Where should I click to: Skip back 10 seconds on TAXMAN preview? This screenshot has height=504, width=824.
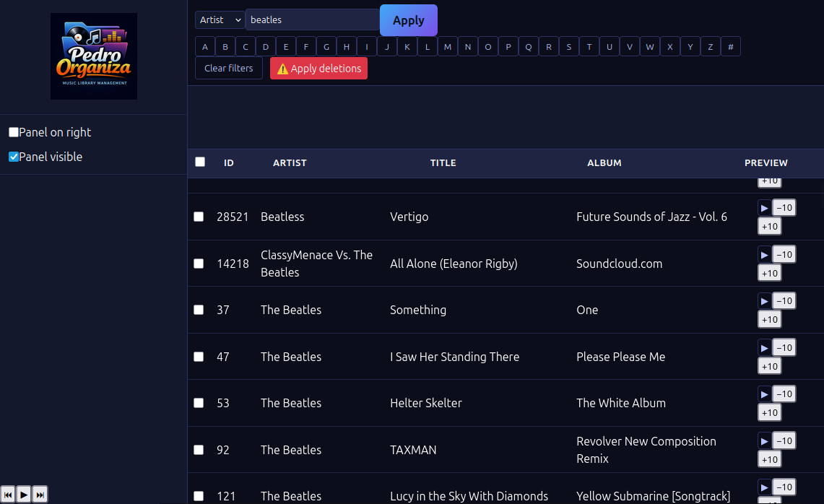click(x=784, y=440)
